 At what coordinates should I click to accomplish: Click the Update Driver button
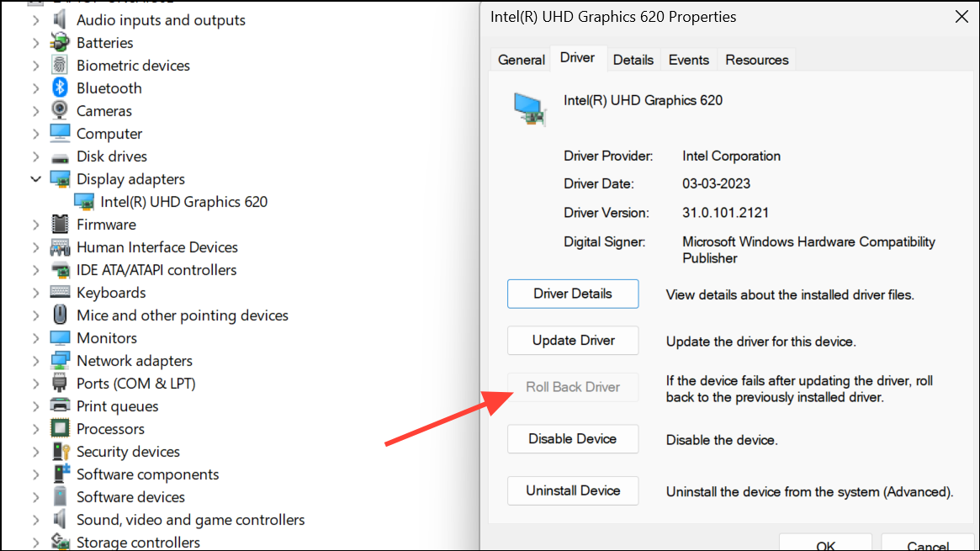click(573, 341)
